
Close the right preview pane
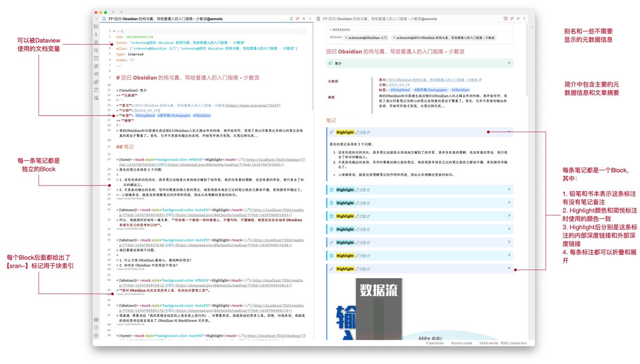[x=518, y=19]
